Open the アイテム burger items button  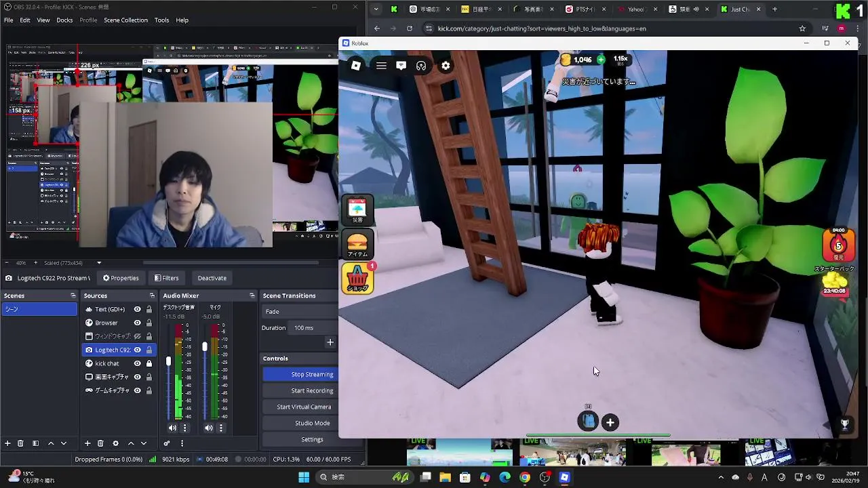click(357, 243)
